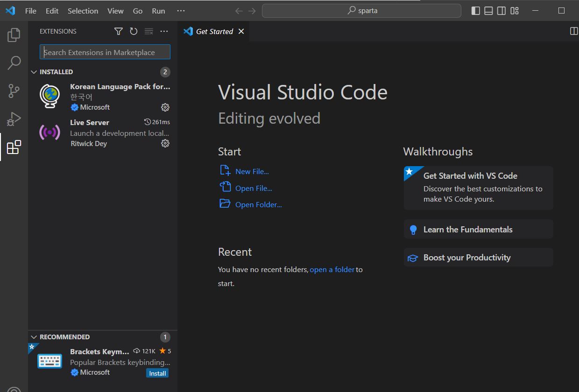Image resolution: width=579 pixels, height=392 pixels.
Task: Open the File menu
Action: coord(31,11)
